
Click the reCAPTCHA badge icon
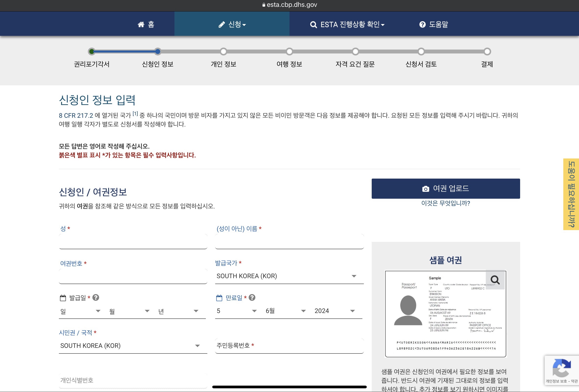coord(561,368)
